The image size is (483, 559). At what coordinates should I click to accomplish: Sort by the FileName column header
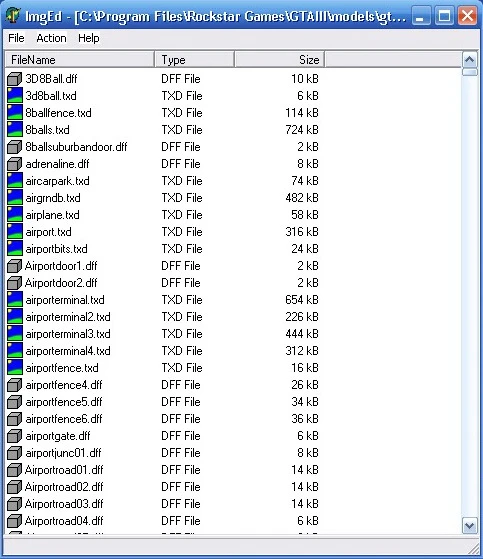(x=80, y=60)
